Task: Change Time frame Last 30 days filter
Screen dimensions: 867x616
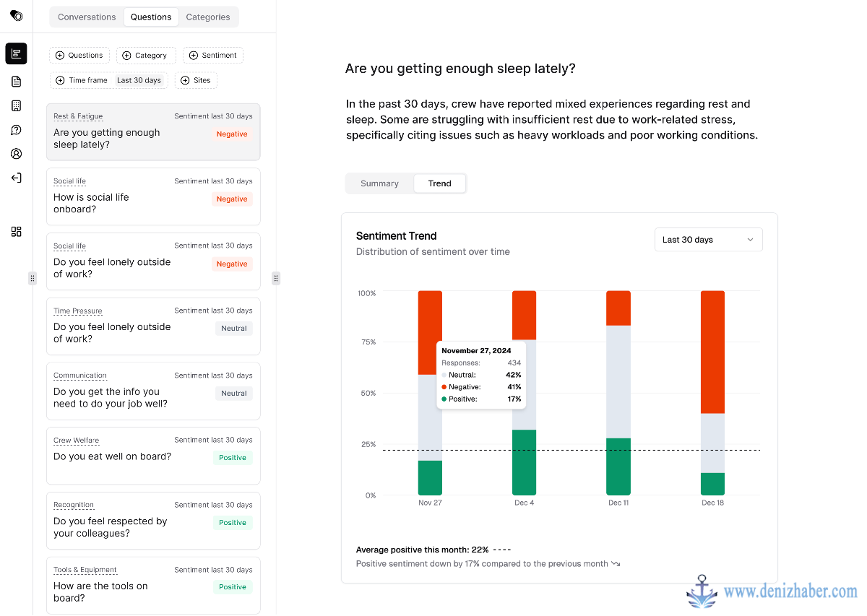Action: coord(108,80)
